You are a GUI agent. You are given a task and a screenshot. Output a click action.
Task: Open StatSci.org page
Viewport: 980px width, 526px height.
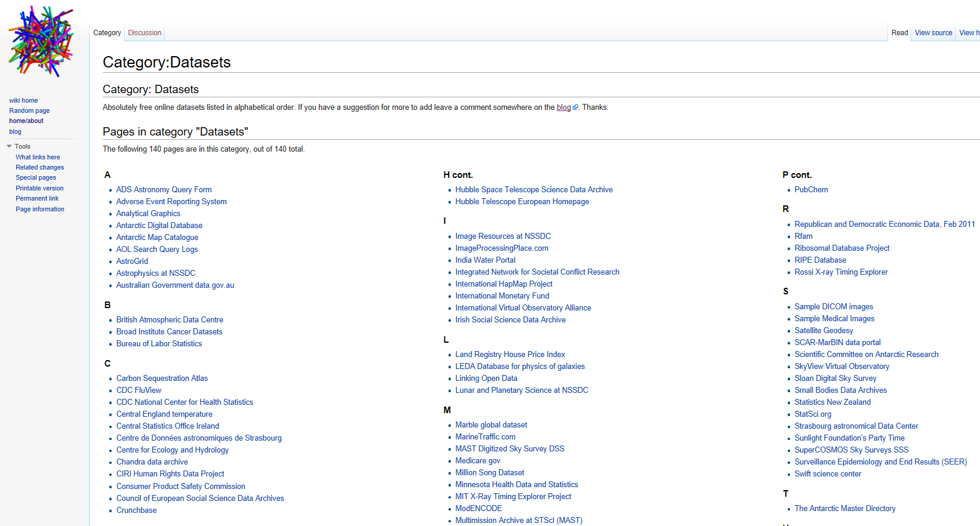pos(813,414)
